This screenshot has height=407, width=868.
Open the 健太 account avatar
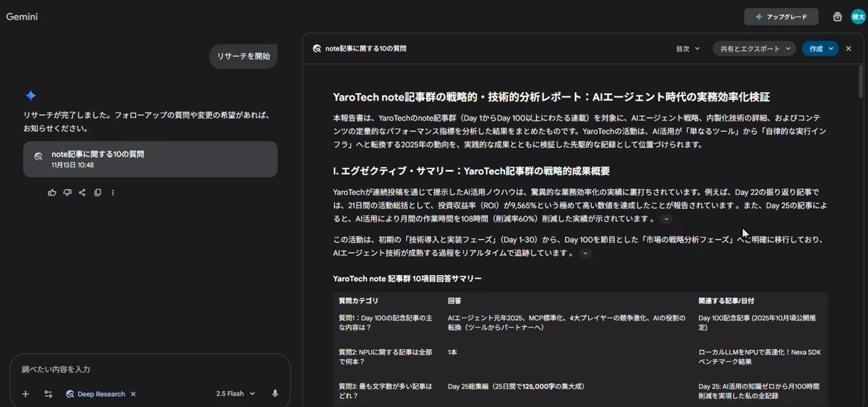[858, 16]
